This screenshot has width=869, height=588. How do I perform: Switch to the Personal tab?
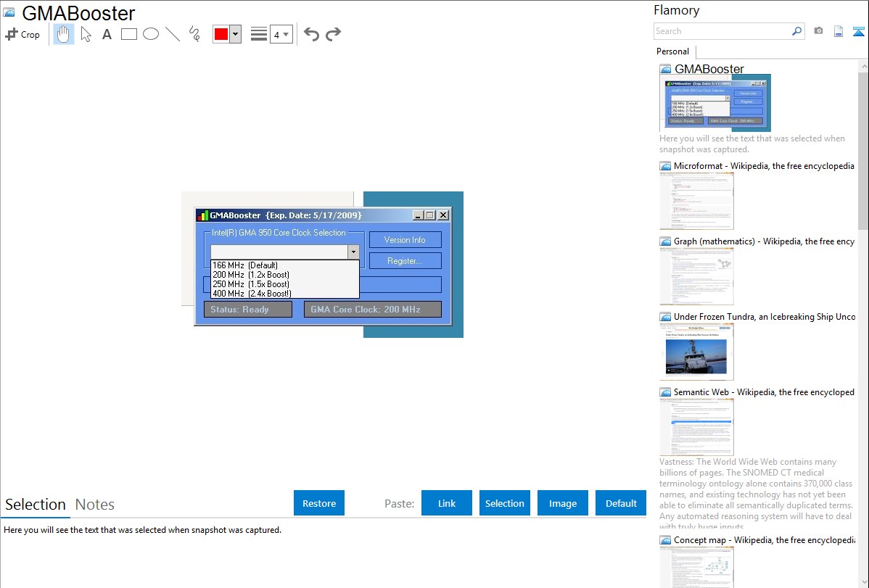tap(673, 51)
